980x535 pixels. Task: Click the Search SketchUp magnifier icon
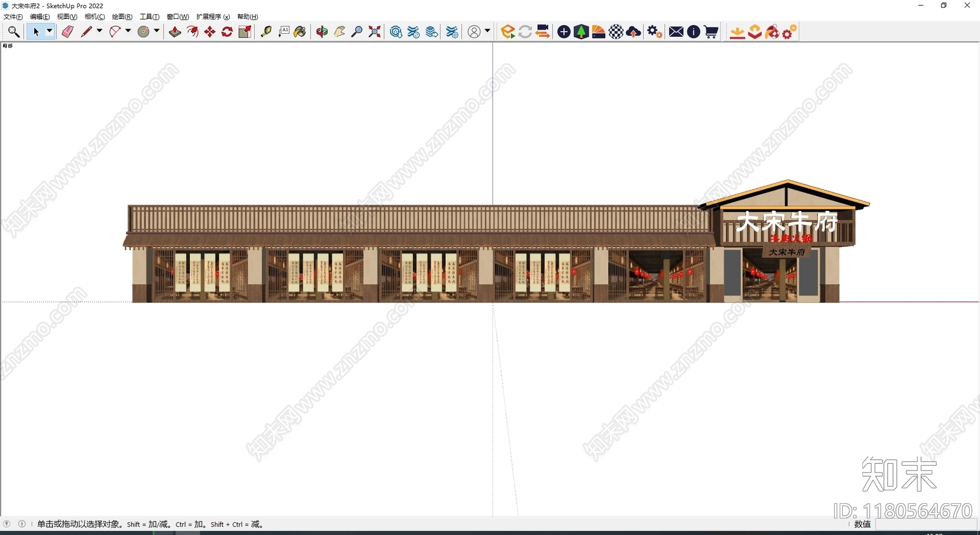tap(13, 32)
